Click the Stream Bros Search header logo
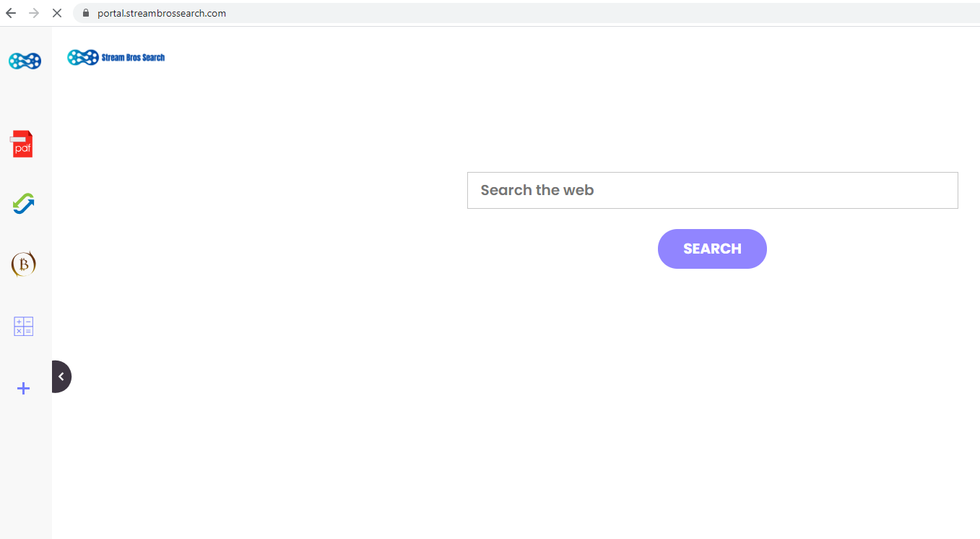This screenshot has height=539, width=980. (x=116, y=57)
